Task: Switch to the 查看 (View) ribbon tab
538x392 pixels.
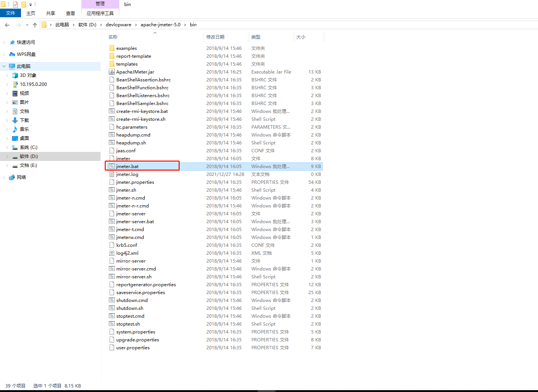Action: (x=71, y=13)
